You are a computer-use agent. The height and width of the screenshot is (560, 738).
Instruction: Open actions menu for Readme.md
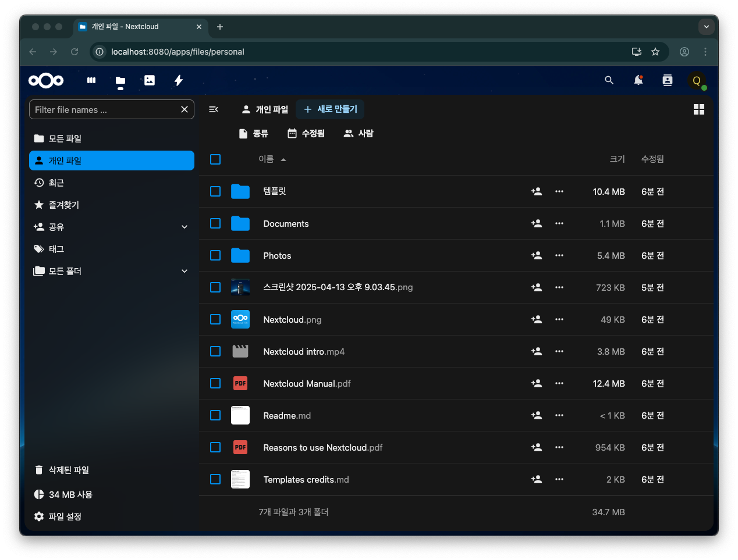pyautogui.click(x=559, y=415)
